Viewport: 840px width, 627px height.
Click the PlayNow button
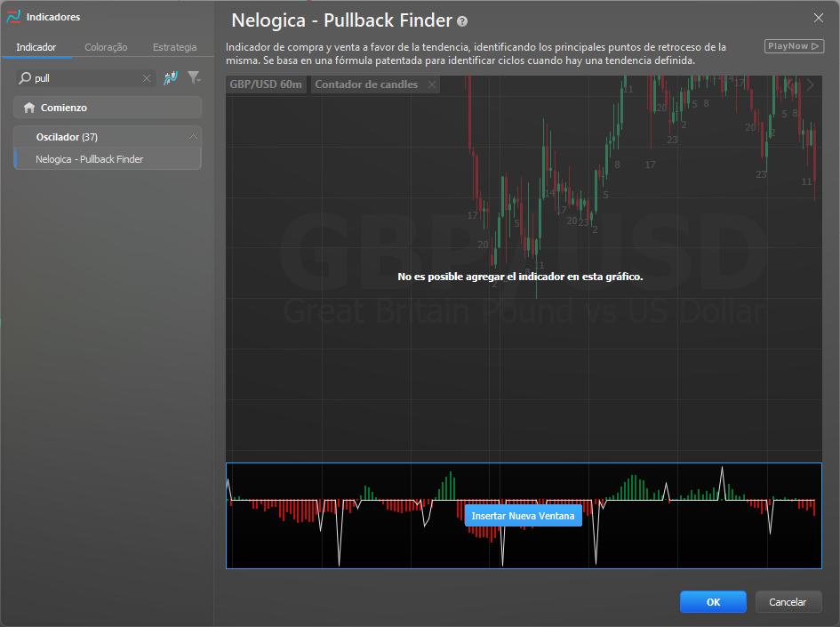[x=794, y=46]
